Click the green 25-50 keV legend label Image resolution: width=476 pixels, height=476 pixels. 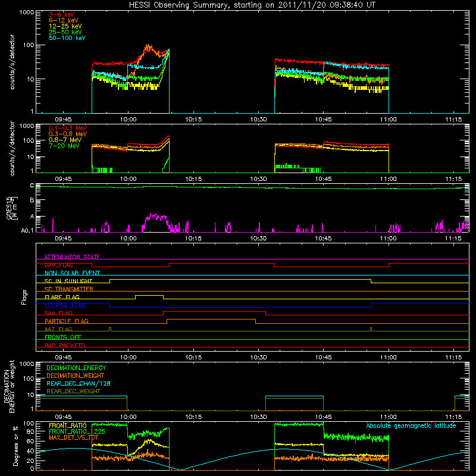tap(65, 32)
